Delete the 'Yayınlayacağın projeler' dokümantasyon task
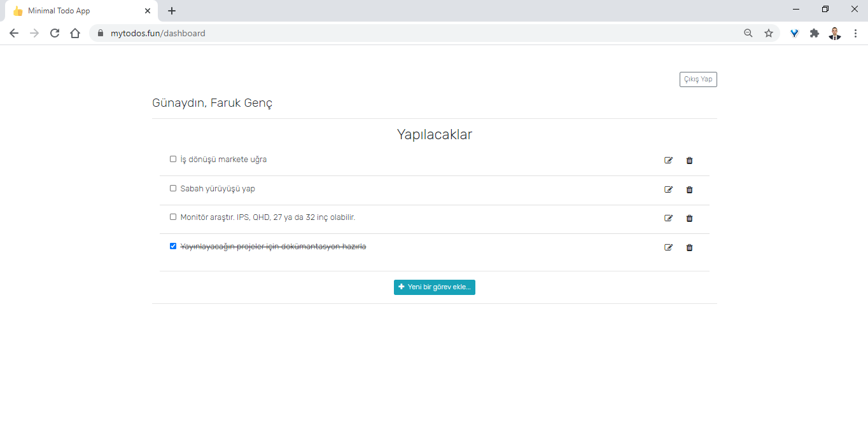 coord(689,247)
